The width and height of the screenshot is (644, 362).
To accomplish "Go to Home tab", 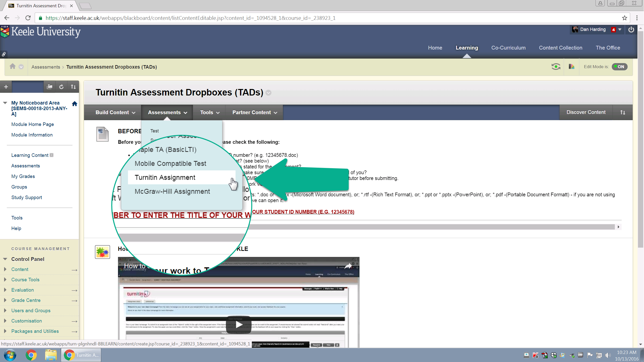I will 435,48.
